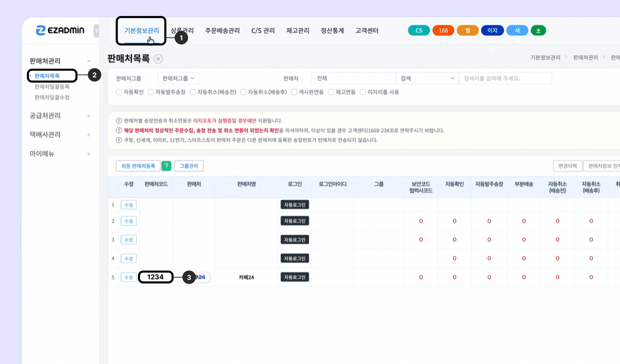Enable the 자동확인 checkbox
Image resolution: width=620 pixels, height=364 pixels.
(119, 92)
